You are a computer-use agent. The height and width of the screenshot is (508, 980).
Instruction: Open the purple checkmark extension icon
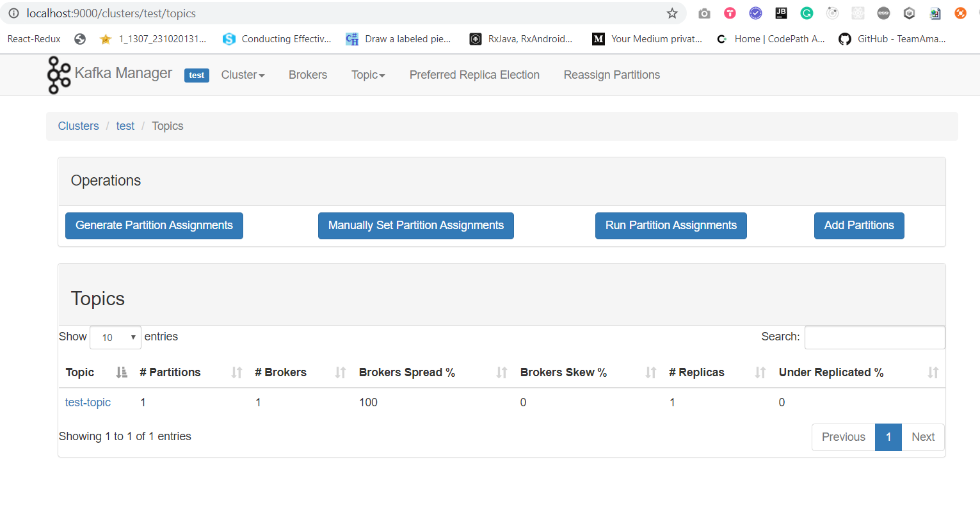point(755,13)
